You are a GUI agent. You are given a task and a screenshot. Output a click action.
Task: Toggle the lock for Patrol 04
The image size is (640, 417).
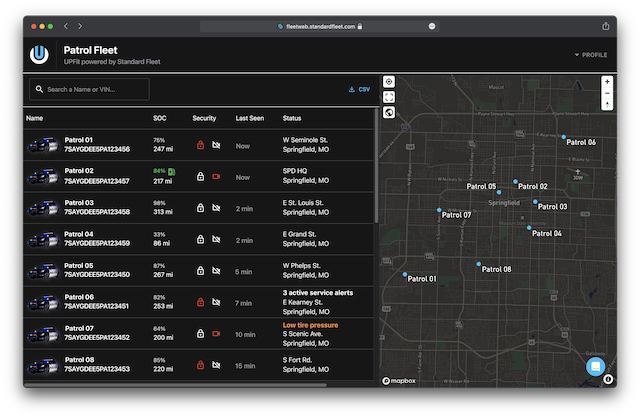[200, 239]
